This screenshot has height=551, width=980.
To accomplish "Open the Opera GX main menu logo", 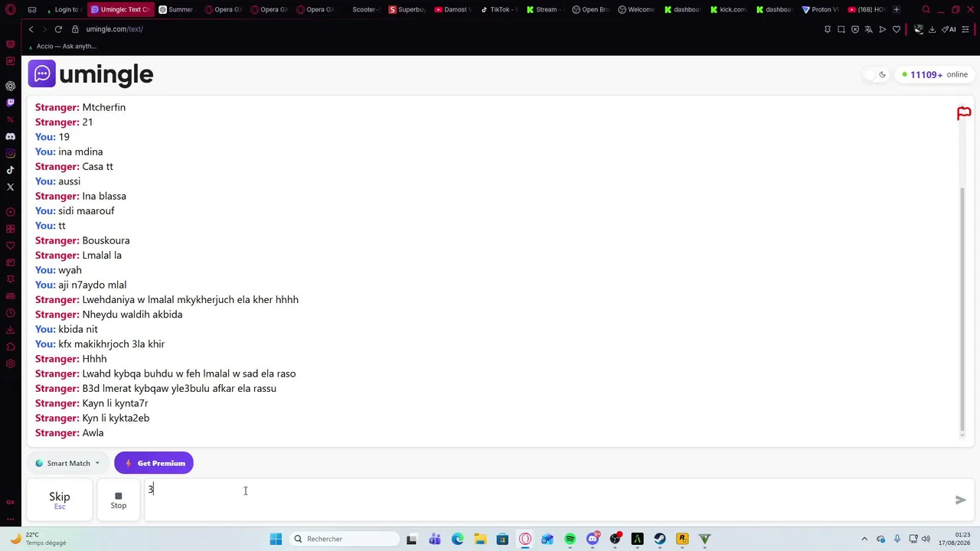I will [11, 10].
